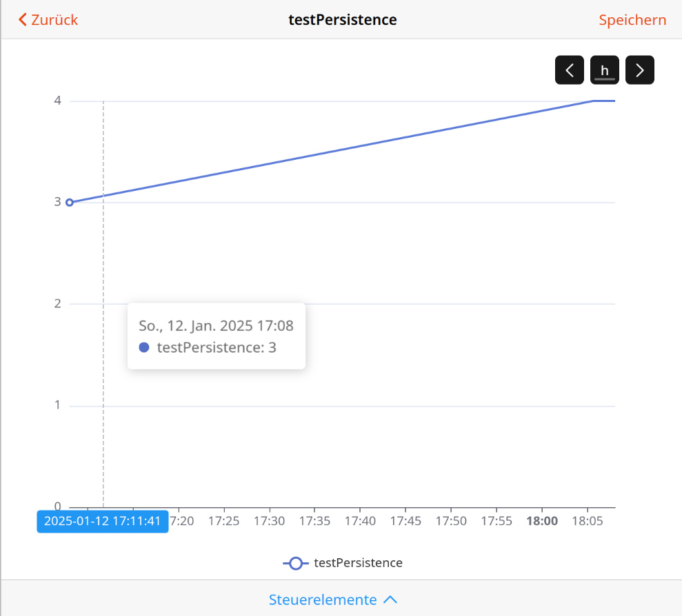This screenshot has width=682, height=616.
Task: Click the bold 18:00 time axis label
Action: pyautogui.click(x=542, y=521)
